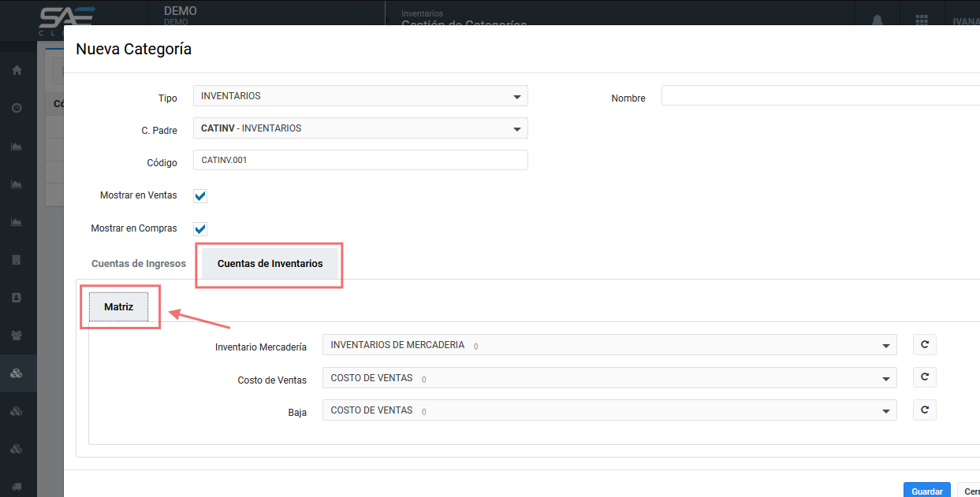Click refresh icon next to Costo de Ventas
The height and width of the screenshot is (497, 980).
[x=924, y=378]
